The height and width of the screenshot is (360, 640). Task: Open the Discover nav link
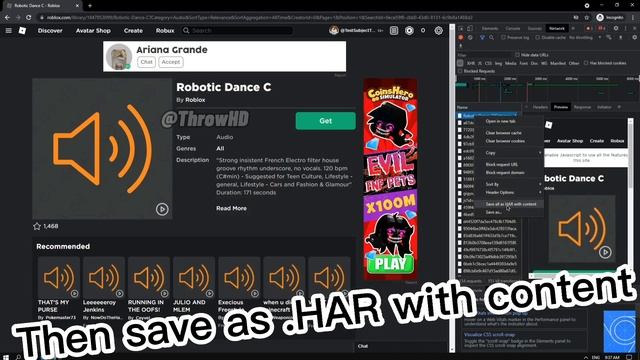(50, 31)
